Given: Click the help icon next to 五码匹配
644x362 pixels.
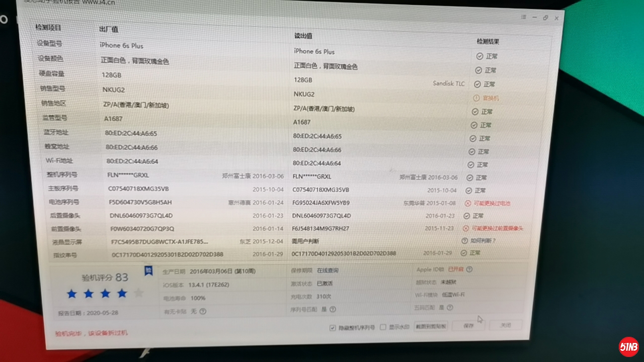Looking at the screenshot, I should click(x=450, y=308).
